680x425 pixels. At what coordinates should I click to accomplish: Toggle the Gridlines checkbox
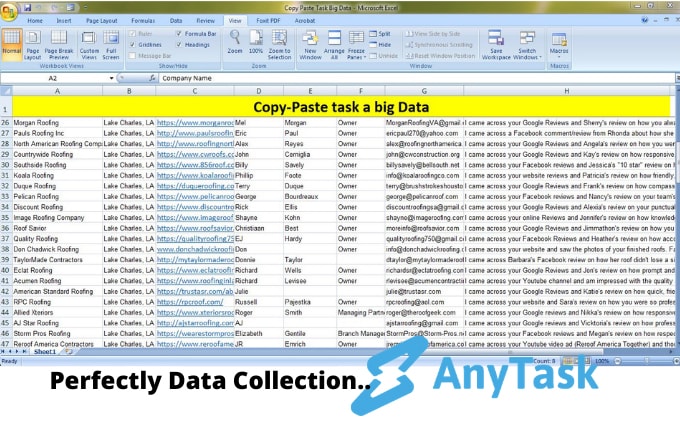pos(133,45)
